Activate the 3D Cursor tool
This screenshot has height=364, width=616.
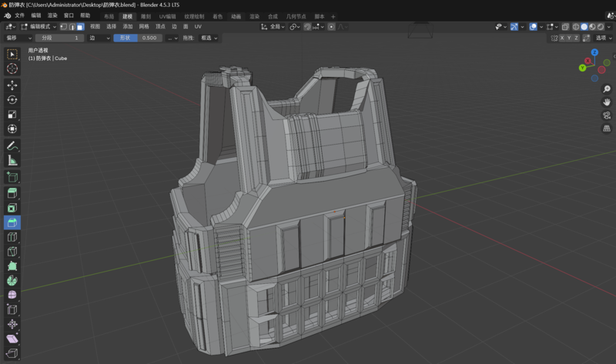(12, 68)
